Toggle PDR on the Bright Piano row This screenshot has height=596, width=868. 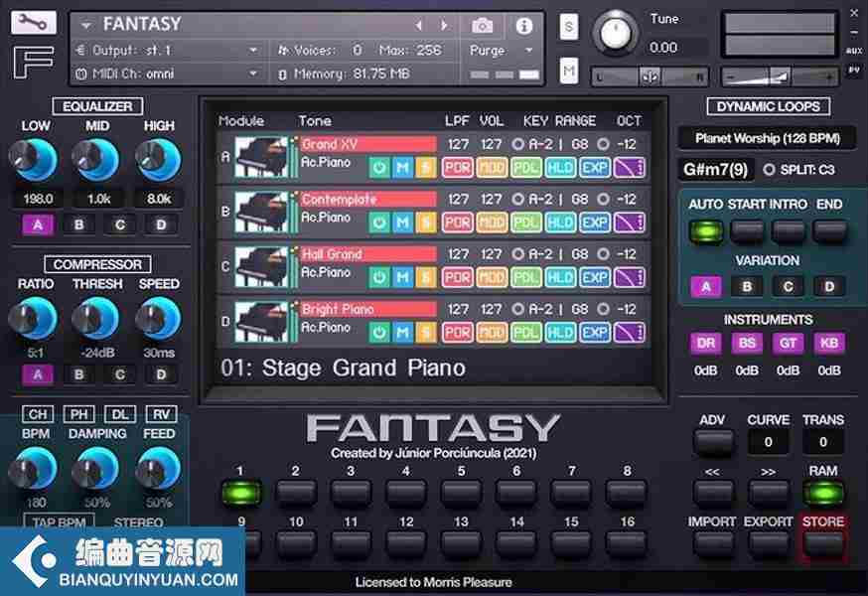[x=457, y=333]
